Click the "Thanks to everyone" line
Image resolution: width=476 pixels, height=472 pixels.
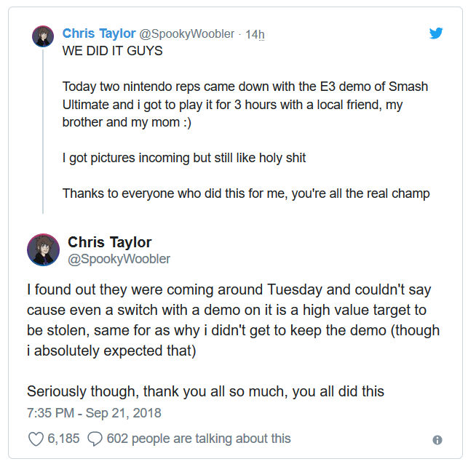click(x=246, y=193)
